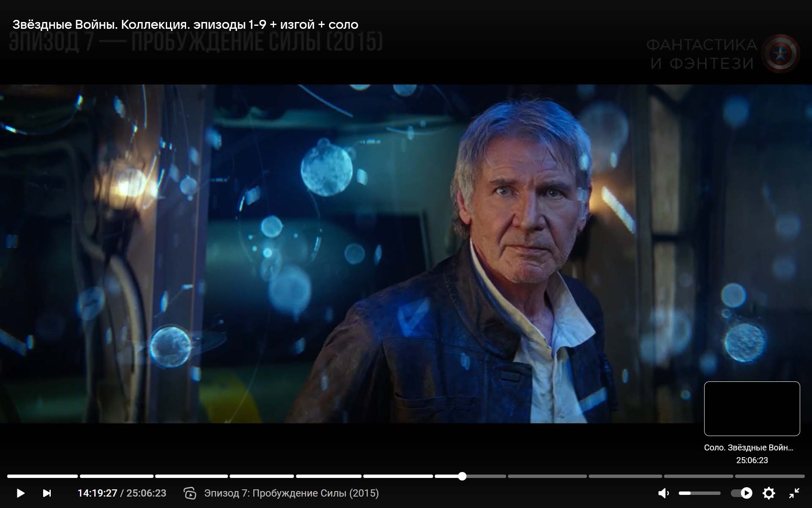
Task: Click the 'Соло. Звёздные Войн…' next video title
Action: pos(749,447)
